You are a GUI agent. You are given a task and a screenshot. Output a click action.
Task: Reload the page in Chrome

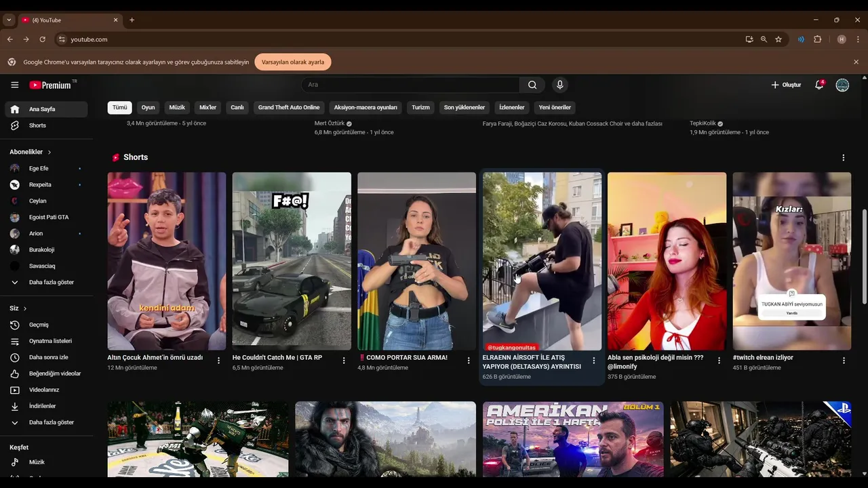click(42, 39)
